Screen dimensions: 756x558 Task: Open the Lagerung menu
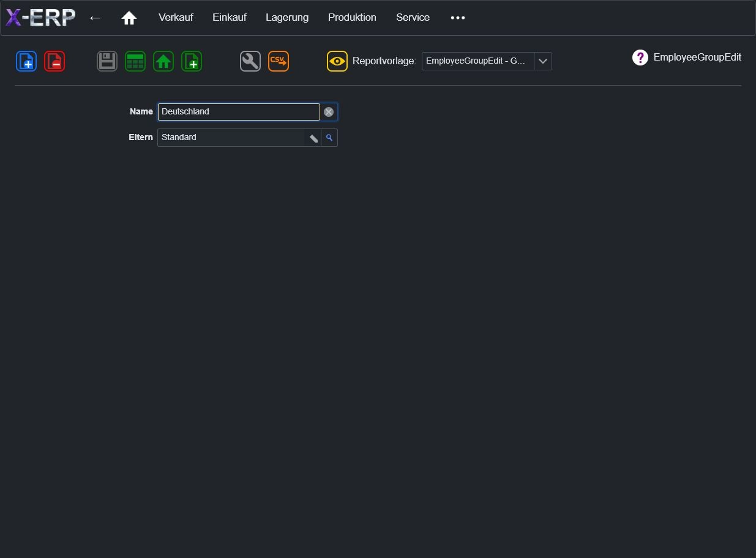pos(287,18)
